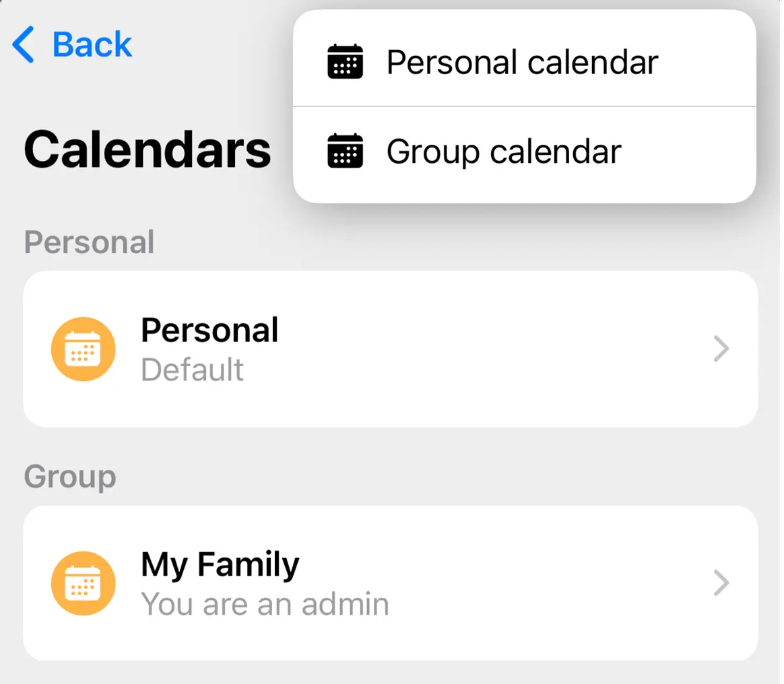
Task: Select the orange Personal calendar icon
Action: point(83,349)
